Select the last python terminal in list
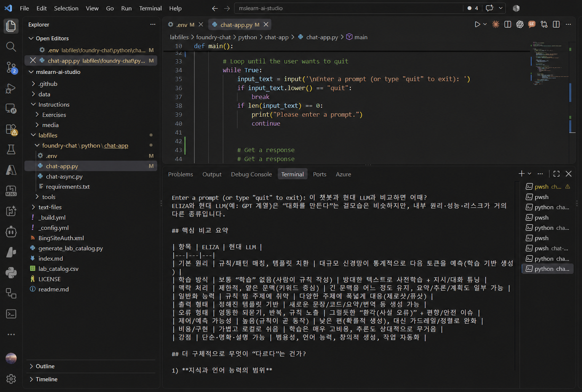582x392 pixels. (x=547, y=269)
